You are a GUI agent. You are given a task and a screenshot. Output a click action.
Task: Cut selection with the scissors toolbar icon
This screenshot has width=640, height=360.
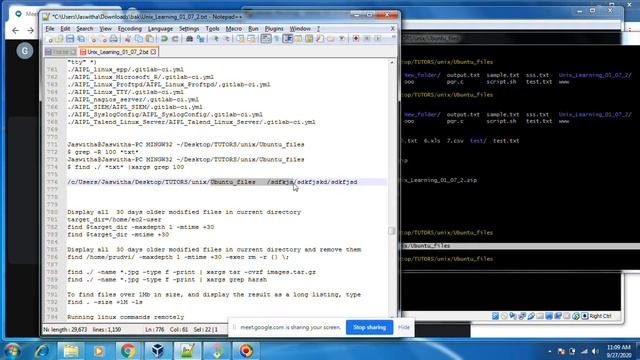click(x=128, y=39)
